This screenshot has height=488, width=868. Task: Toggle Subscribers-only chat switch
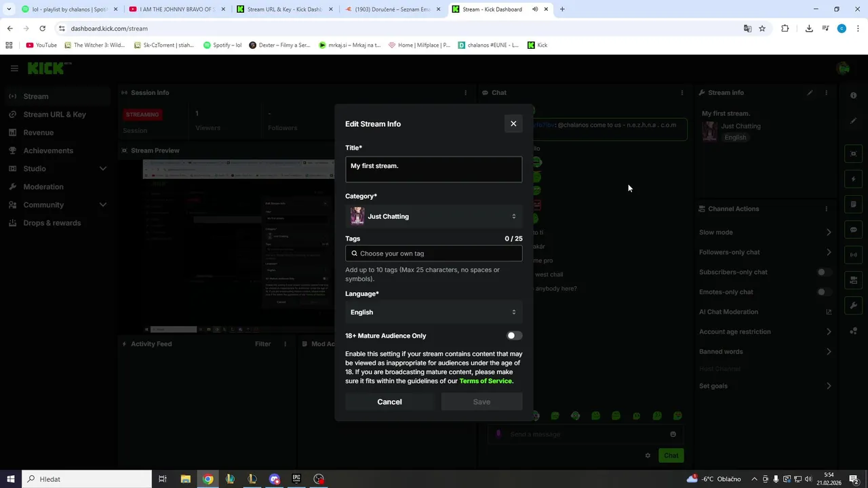(824, 272)
